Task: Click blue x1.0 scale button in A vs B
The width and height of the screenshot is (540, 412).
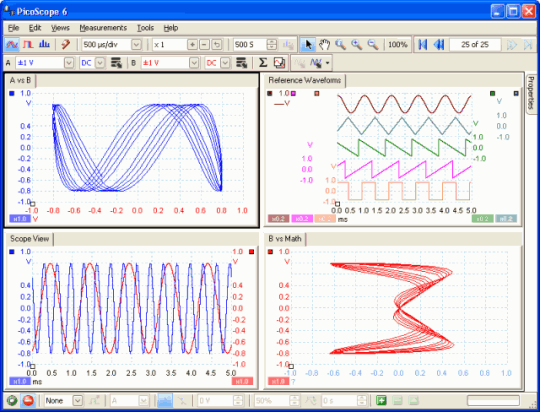Action: (x=20, y=219)
